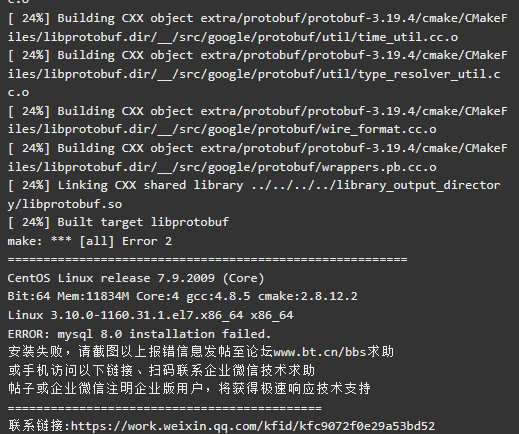Click the 'gcc:4.8.5' text

click(x=218, y=296)
